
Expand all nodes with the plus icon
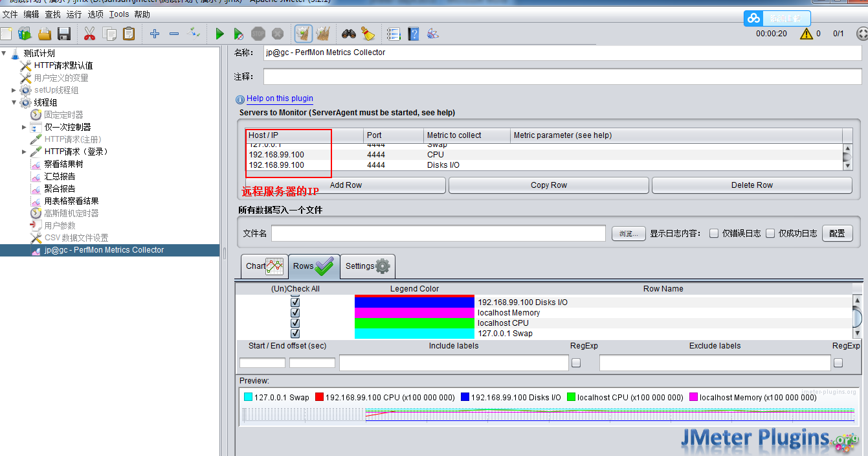[x=154, y=34]
